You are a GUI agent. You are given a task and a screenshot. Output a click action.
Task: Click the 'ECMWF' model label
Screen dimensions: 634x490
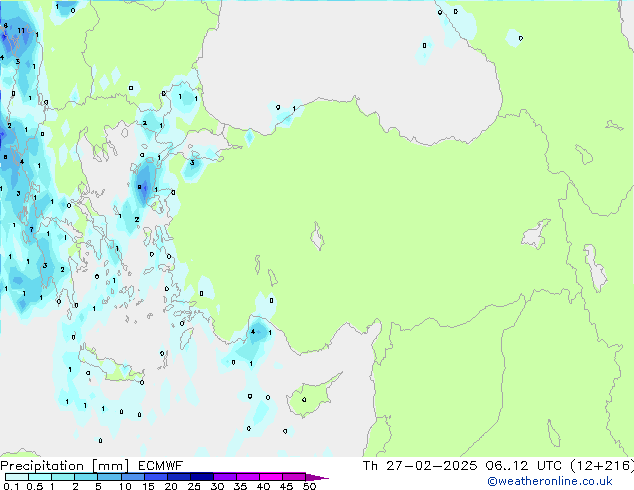161,466
